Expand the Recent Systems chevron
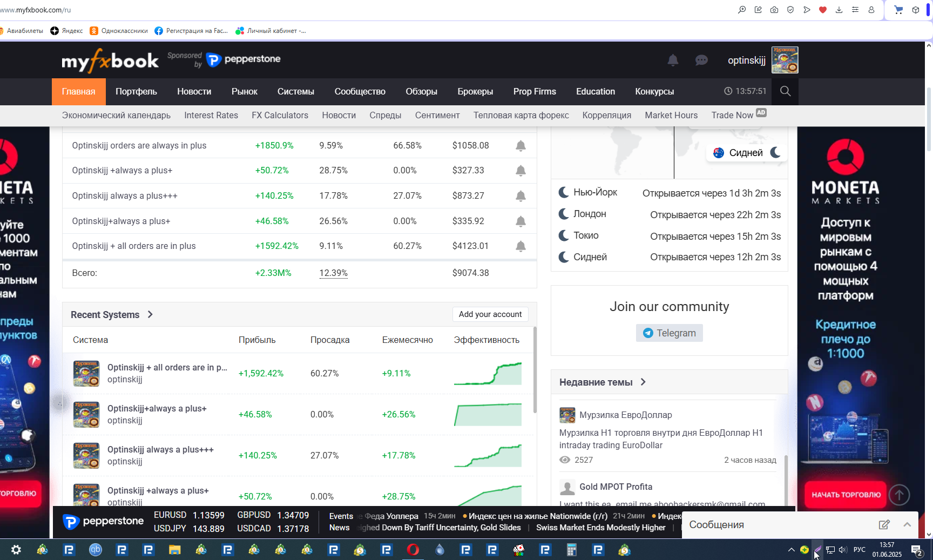The width and height of the screenshot is (933, 560). point(150,314)
